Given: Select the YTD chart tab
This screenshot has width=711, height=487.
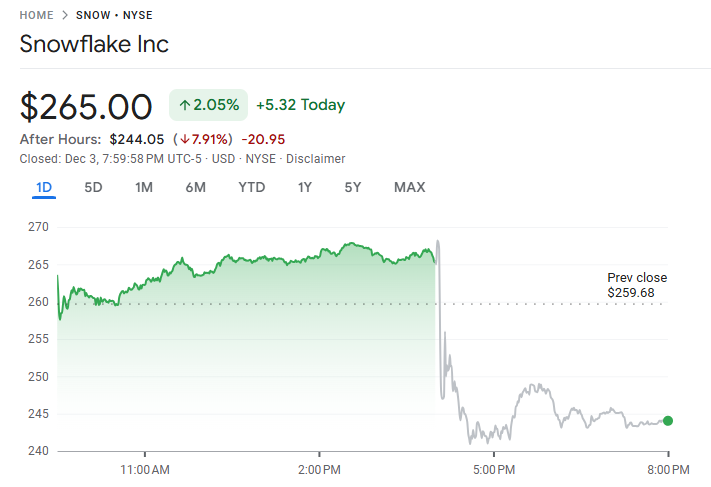Looking at the screenshot, I should point(252,187).
